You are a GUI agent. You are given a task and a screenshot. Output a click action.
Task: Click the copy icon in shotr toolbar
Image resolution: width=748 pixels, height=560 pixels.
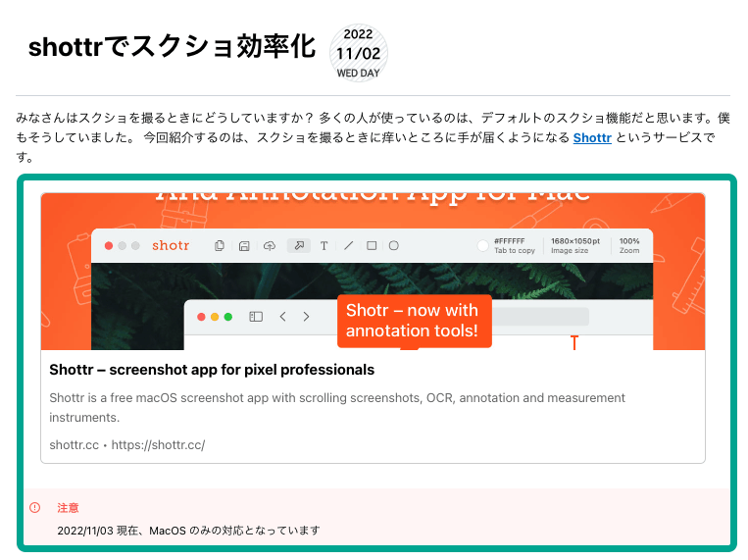pyautogui.click(x=220, y=246)
